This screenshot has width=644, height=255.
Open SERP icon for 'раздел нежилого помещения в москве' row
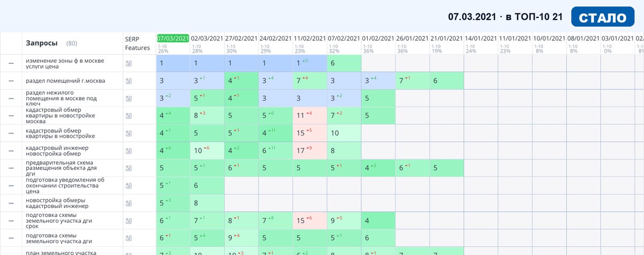click(x=128, y=99)
